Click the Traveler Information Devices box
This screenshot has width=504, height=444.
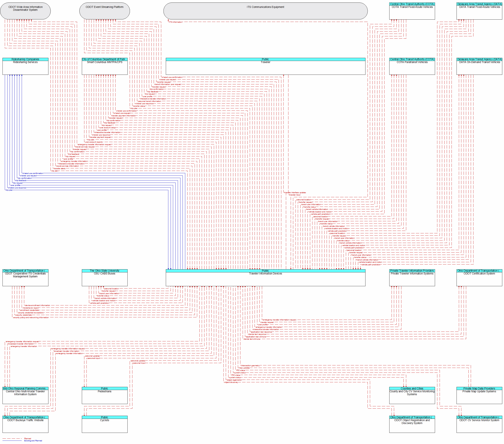coord(265,278)
